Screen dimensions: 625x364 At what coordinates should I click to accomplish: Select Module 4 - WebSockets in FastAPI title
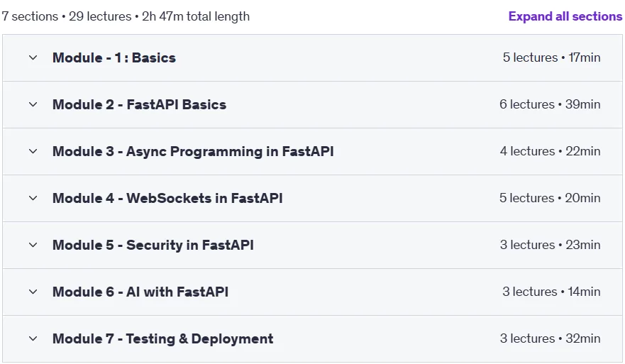click(167, 198)
